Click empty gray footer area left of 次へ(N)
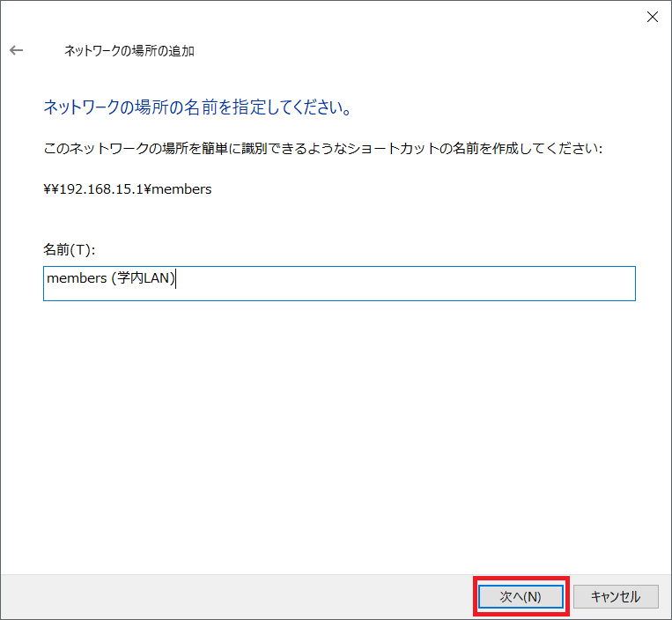 pos(238,596)
